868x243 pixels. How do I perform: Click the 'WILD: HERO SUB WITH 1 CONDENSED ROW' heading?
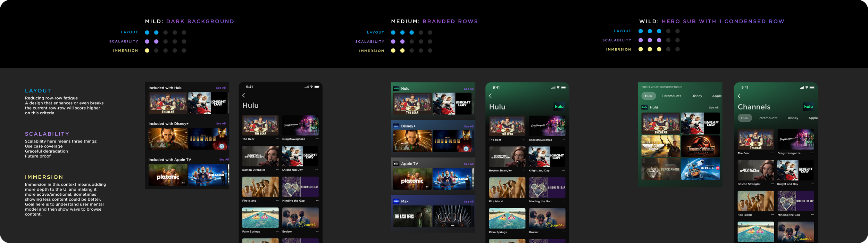click(712, 21)
